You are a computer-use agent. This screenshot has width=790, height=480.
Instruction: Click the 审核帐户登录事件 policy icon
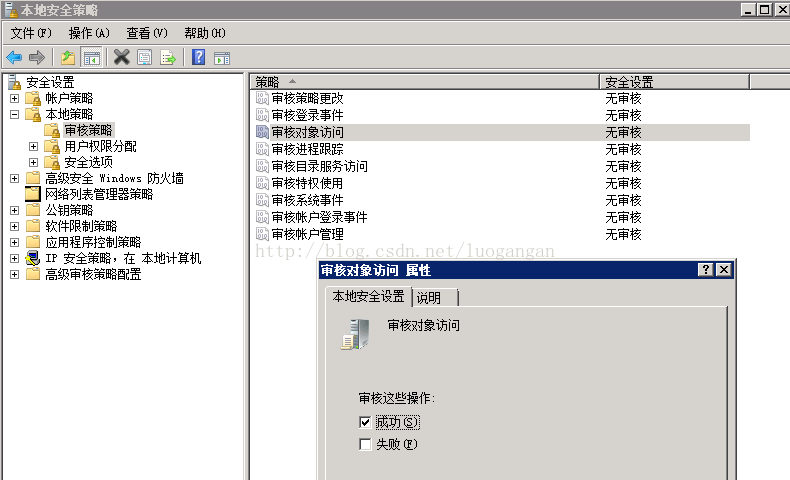[x=262, y=217]
